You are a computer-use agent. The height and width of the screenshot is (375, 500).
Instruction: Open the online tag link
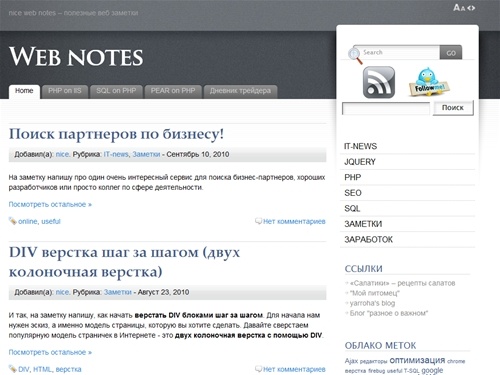click(27, 221)
